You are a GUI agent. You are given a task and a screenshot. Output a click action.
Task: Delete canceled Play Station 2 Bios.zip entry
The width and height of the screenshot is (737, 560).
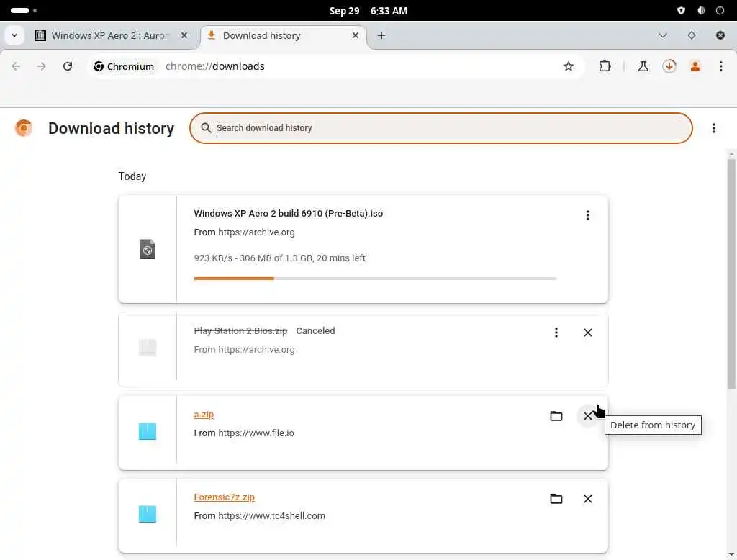(588, 333)
